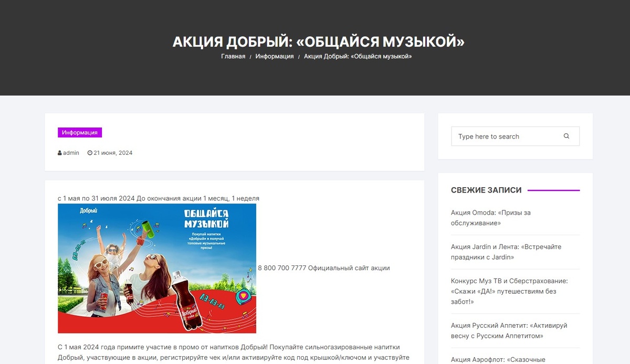Open the Информация breadcrumb link

pyautogui.click(x=275, y=56)
